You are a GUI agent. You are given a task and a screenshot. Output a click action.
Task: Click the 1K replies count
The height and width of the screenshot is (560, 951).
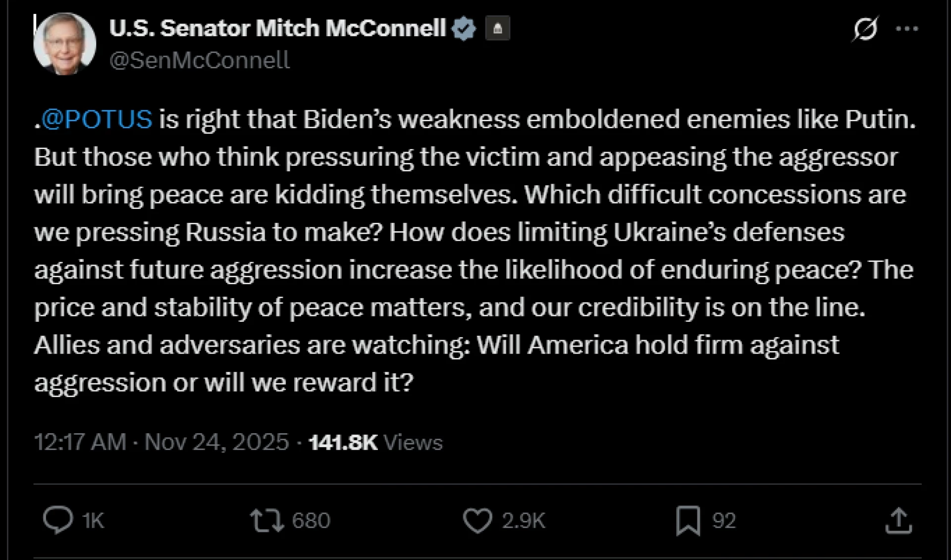[x=93, y=520]
